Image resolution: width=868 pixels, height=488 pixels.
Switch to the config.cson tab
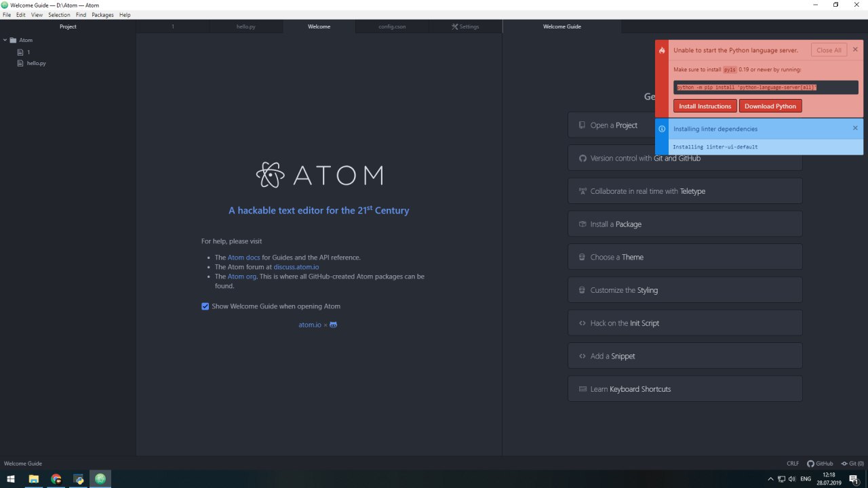coord(392,26)
